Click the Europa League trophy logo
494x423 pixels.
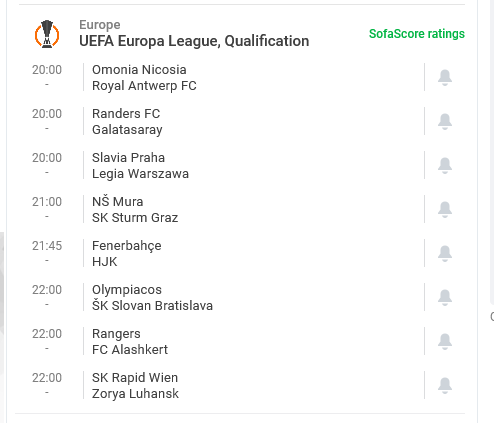47,34
